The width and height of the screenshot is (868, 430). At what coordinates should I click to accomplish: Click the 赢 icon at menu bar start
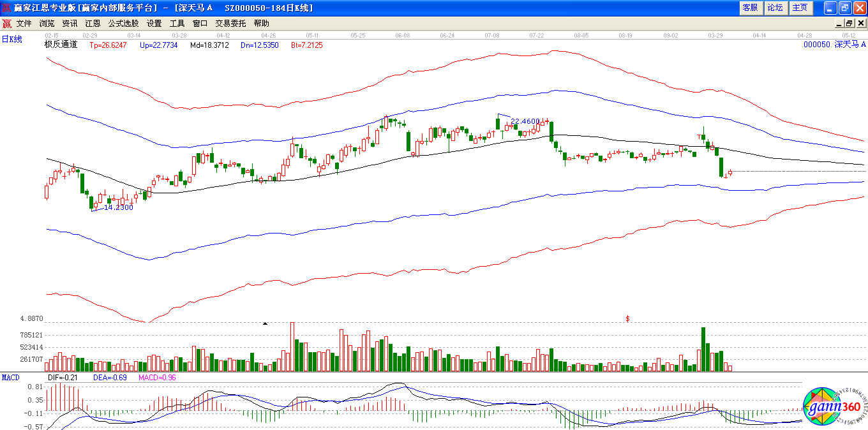[x=6, y=24]
